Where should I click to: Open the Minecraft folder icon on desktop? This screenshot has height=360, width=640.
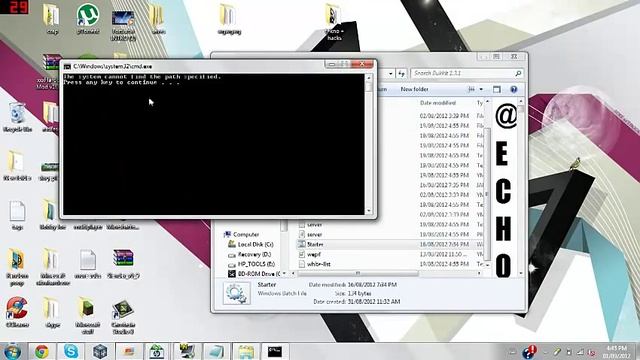click(87, 317)
